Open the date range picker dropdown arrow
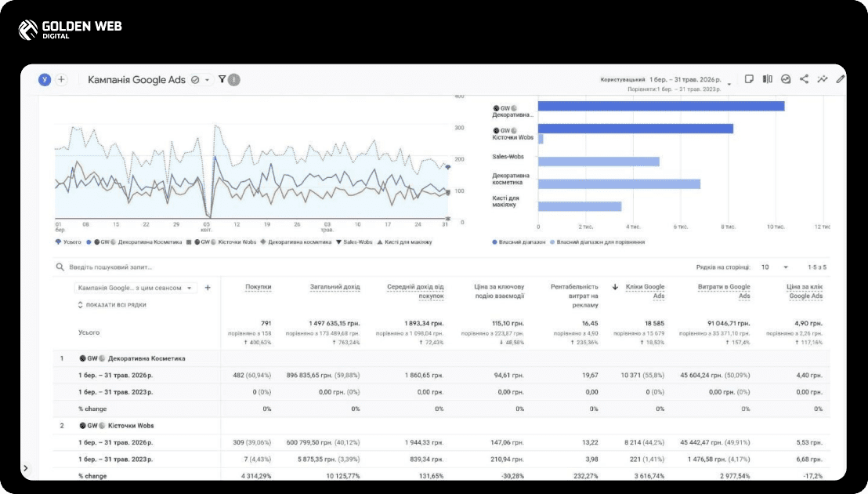This screenshot has height=494, width=868. tap(729, 84)
